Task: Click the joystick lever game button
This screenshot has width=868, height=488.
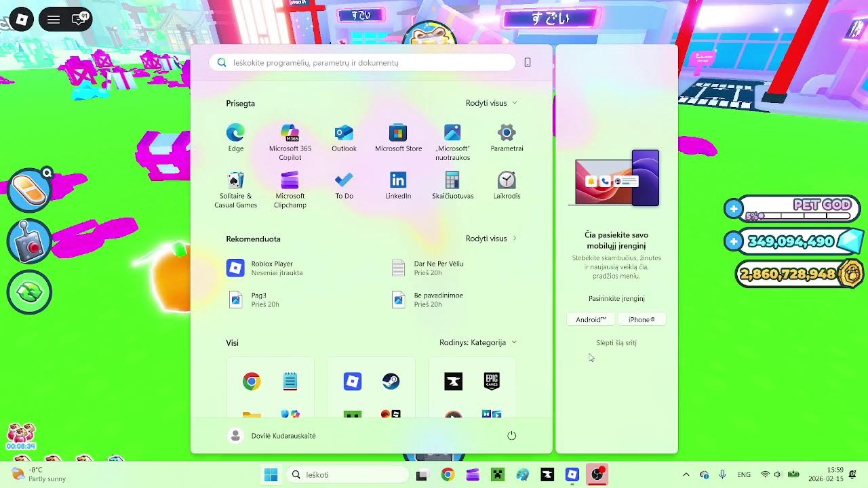Action: point(29,241)
